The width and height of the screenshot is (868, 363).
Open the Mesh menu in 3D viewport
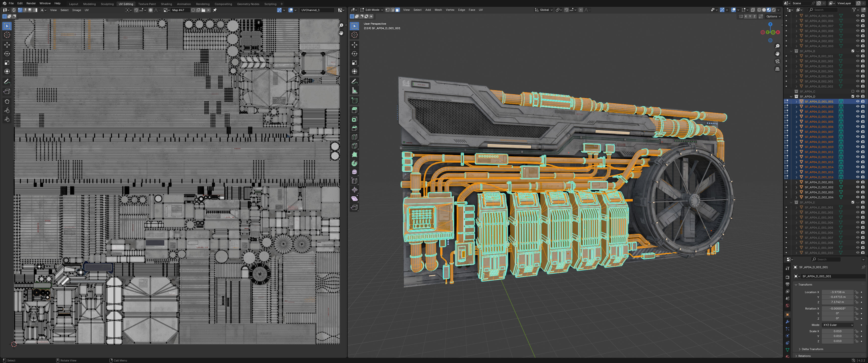438,10
